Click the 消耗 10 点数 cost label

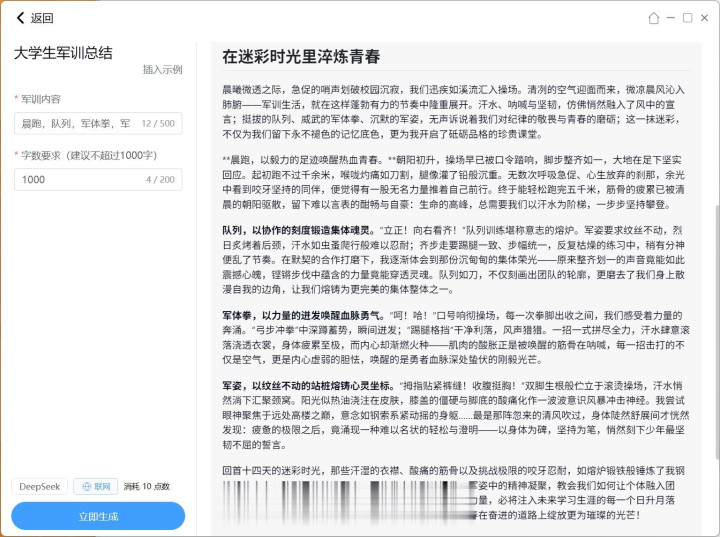tap(147, 487)
